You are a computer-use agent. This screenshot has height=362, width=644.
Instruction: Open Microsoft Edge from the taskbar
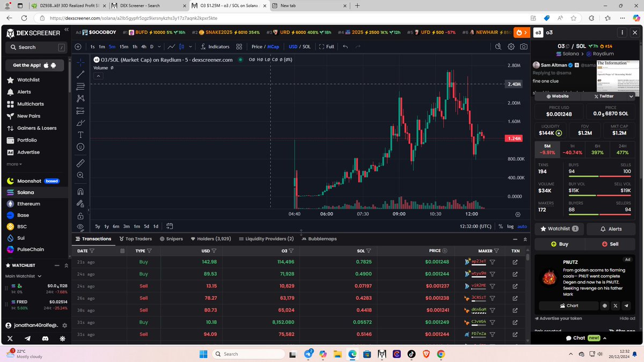tap(352, 354)
